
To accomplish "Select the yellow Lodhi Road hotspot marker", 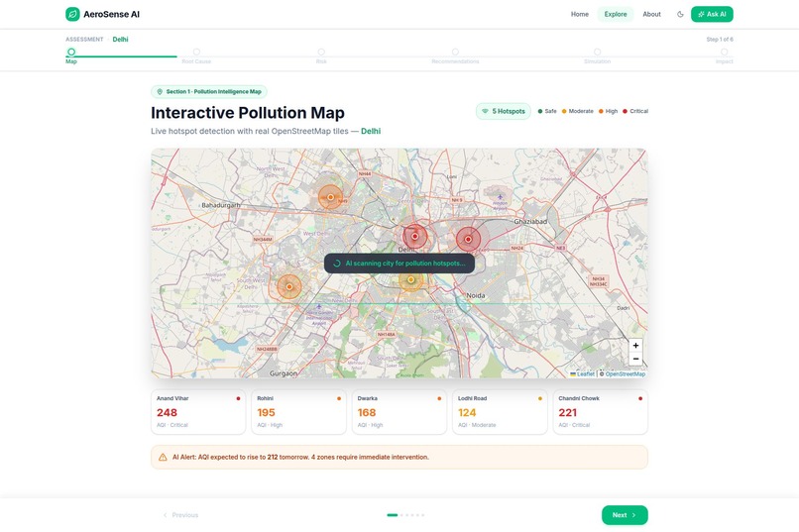I will (x=410, y=279).
